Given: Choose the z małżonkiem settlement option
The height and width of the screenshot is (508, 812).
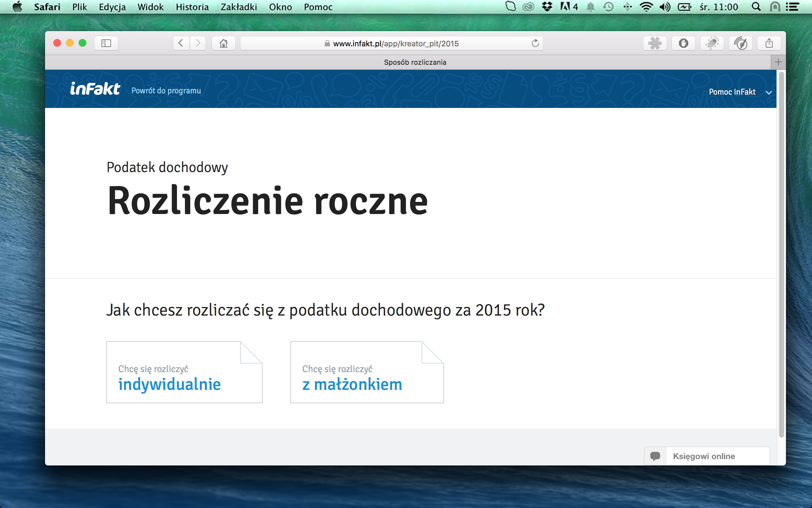Looking at the screenshot, I should (x=367, y=372).
